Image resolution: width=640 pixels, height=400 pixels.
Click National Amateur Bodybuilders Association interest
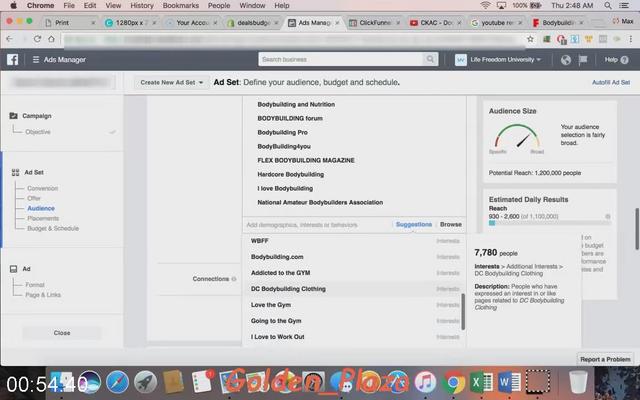[320, 202]
